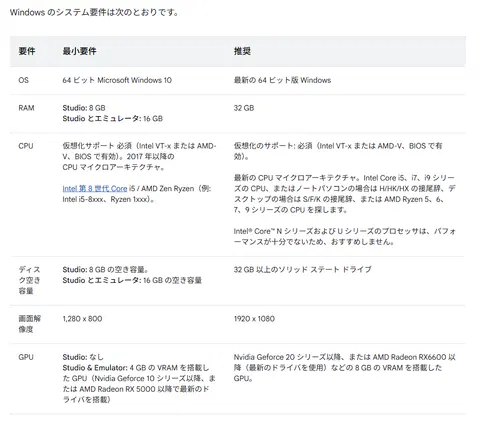The width and height of the screenshot is (482, 422).
Task: Click the Nvidia Geforce 20 シリーズ以降 recommendation
Action: pos(344,368)
